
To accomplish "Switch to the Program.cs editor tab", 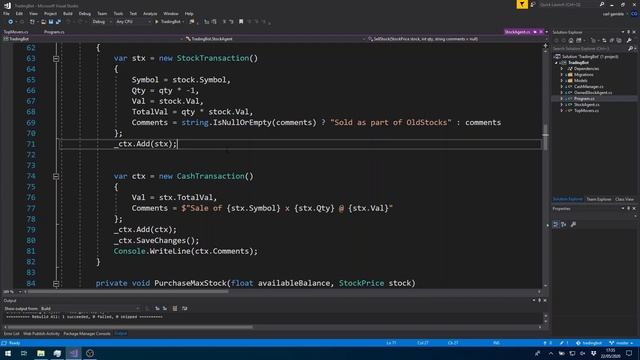I will click(54, 32).
